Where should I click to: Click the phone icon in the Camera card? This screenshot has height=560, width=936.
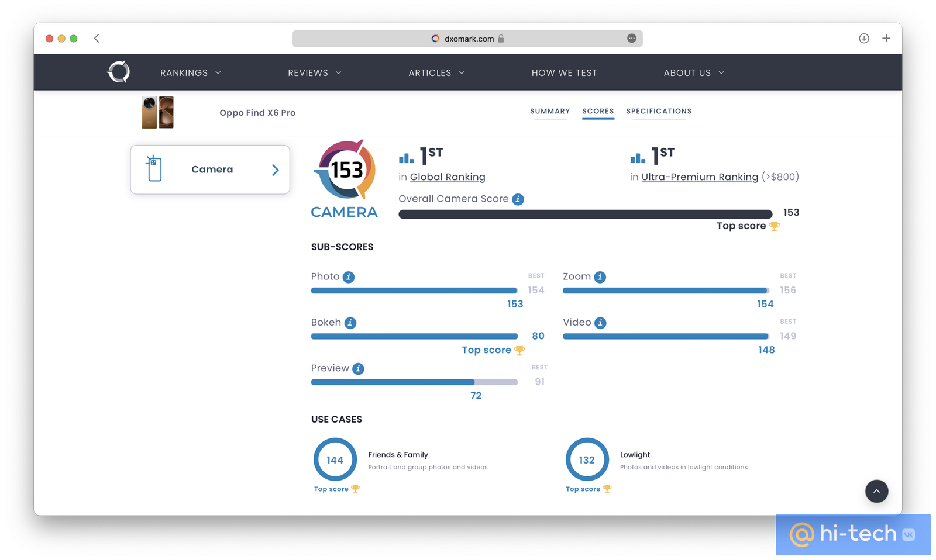(154, 169)
